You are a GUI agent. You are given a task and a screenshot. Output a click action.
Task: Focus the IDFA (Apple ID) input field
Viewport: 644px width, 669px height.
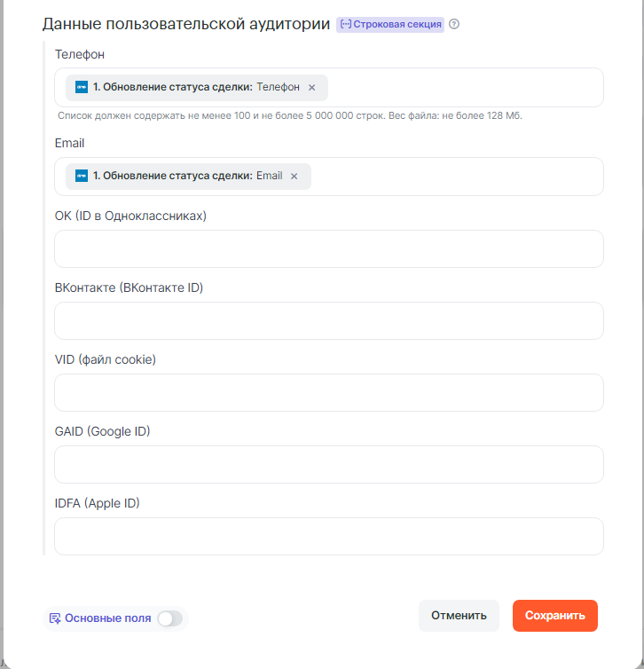pos(328,536)
